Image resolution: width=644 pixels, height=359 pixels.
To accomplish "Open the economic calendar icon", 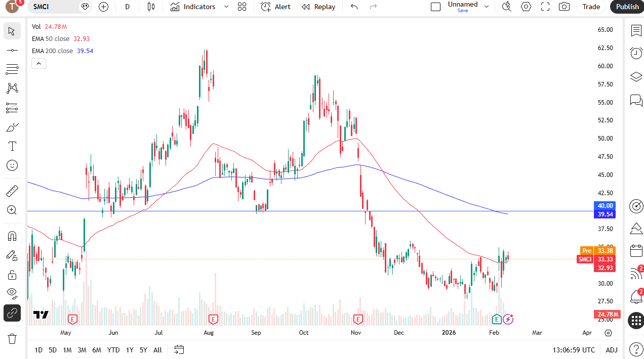I will [x=636, y=251].
